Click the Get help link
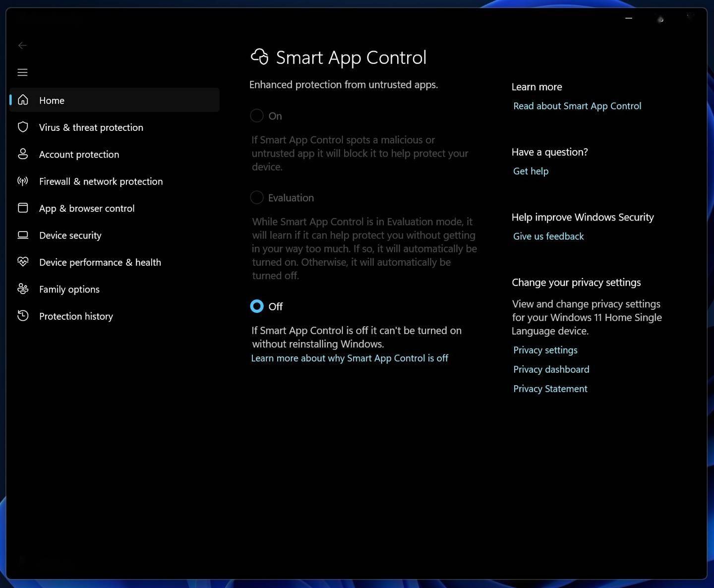The image size is (714, 588). (531, 171)
